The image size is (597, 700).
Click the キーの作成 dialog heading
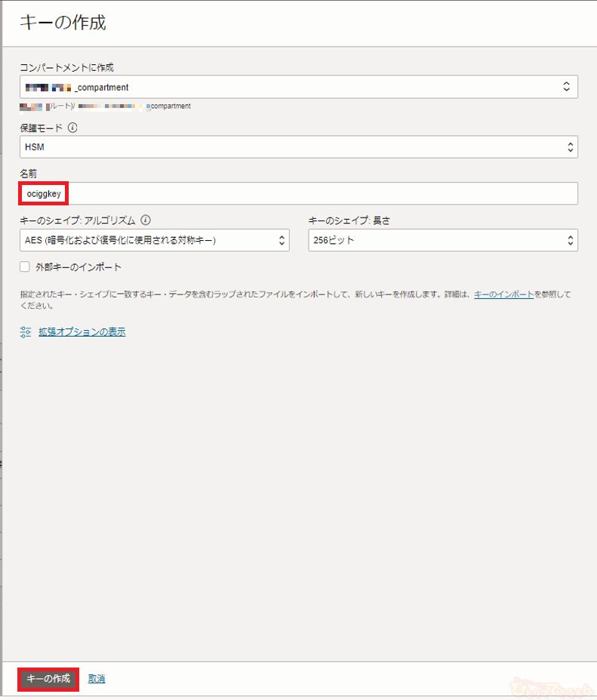(x=63, y=23)
